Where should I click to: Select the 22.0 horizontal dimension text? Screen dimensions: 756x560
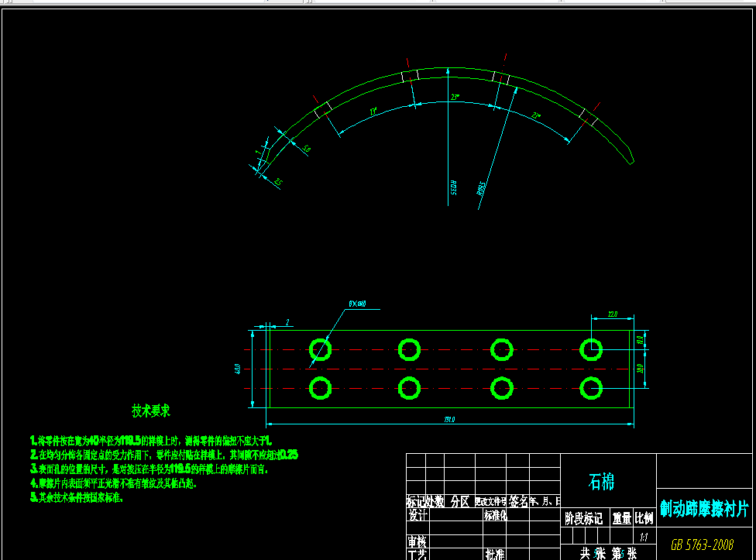pos(613,314)
